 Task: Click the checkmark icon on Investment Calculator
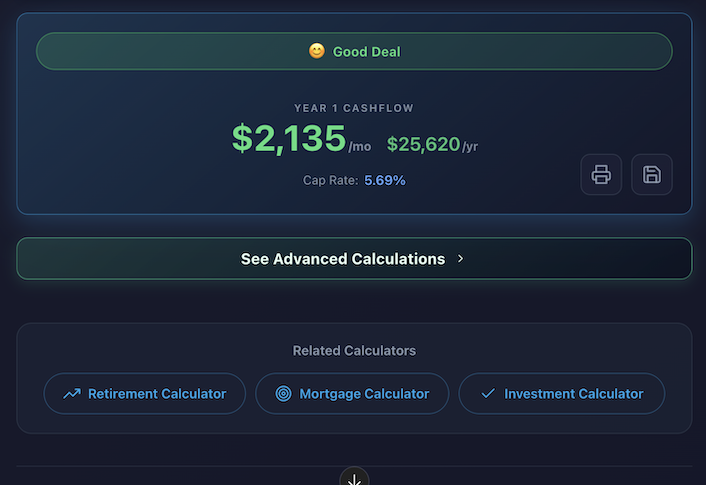coord(488,394)
